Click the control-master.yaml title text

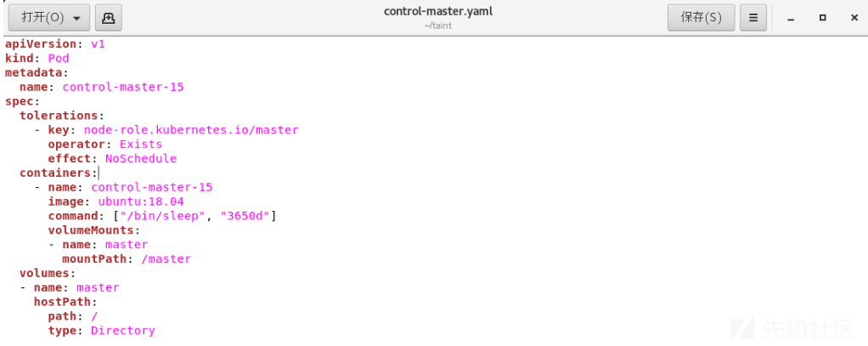(x=438, y=12)
